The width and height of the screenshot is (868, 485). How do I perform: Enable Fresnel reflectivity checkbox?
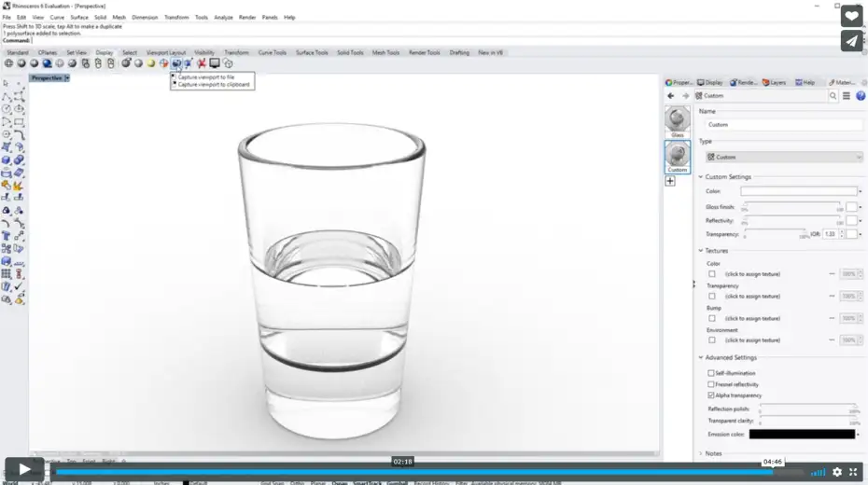pos(711,384)
